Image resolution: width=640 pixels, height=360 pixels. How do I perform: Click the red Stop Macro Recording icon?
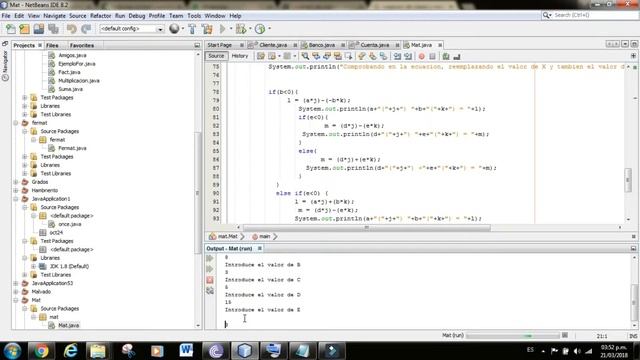coord(422,56)
